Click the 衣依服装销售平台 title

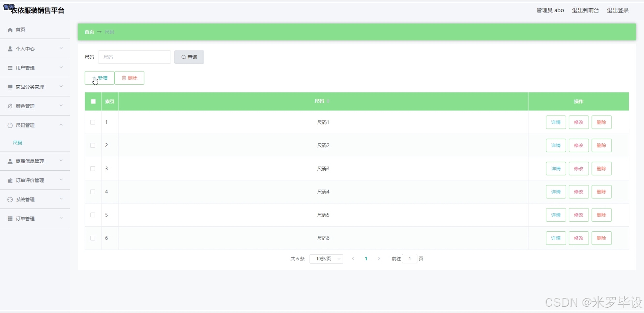click(37, 10)
